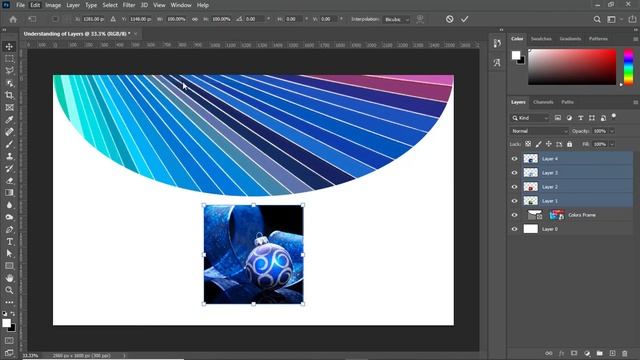Open the File menu
This screenshot has height=360, width=640.
(x=20, y=5)
